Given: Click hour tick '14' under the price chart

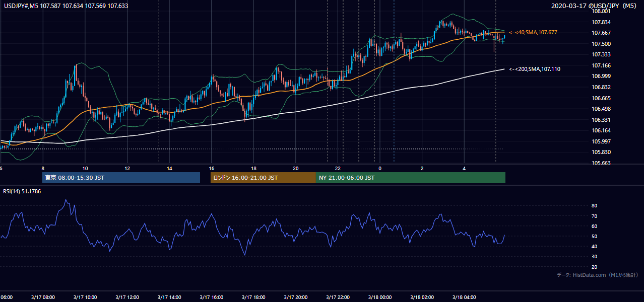Looking at the screenshot, I should pos(169,168).
